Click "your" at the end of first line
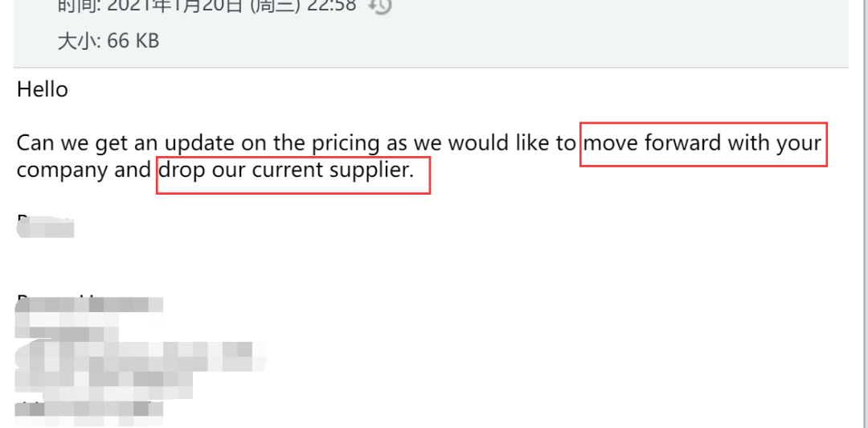 (797, 144)
